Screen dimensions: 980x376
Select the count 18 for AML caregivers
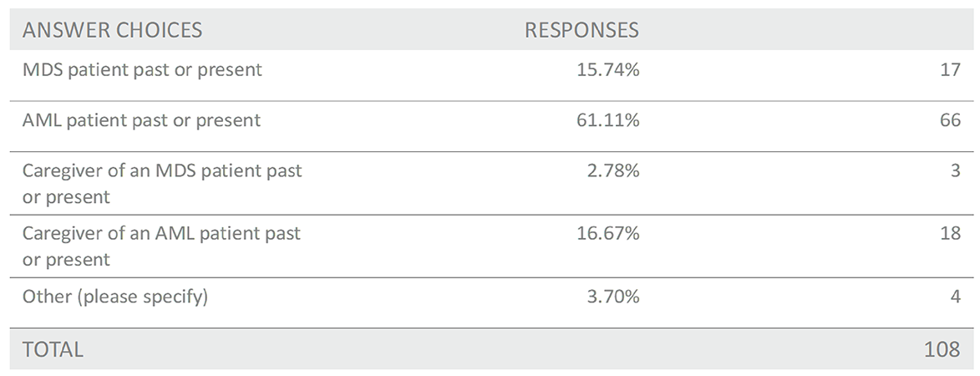point(950,234)
